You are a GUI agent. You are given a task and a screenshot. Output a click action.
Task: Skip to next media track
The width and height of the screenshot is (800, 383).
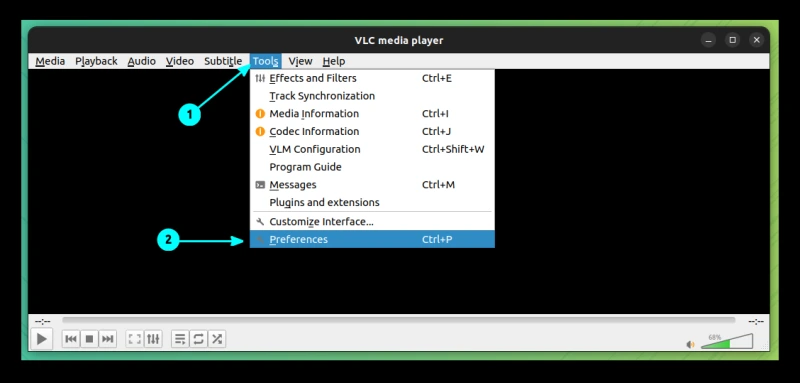point(107,339)
